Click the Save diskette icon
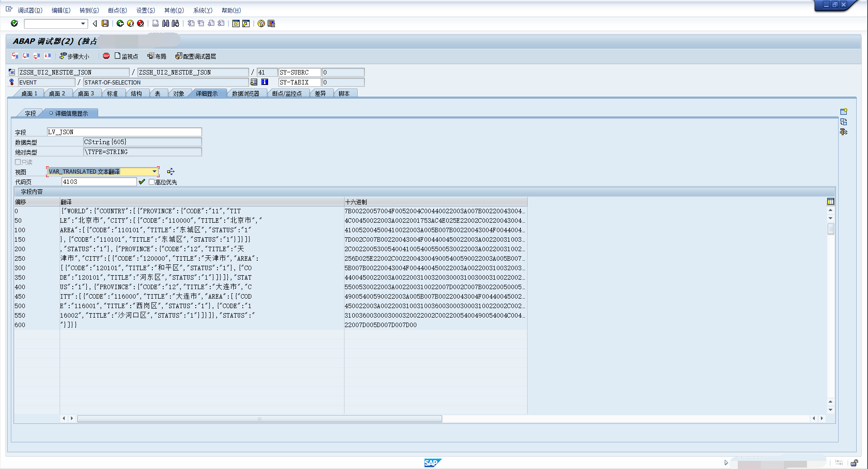Viewport: 868px width, 469px height. click(105, 23)
